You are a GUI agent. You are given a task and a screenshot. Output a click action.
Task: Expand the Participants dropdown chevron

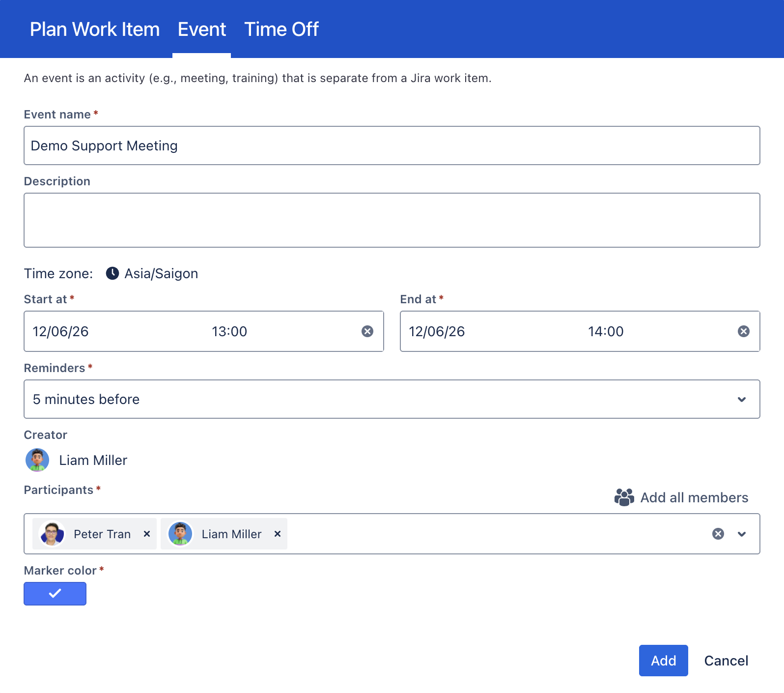(742, 534)
